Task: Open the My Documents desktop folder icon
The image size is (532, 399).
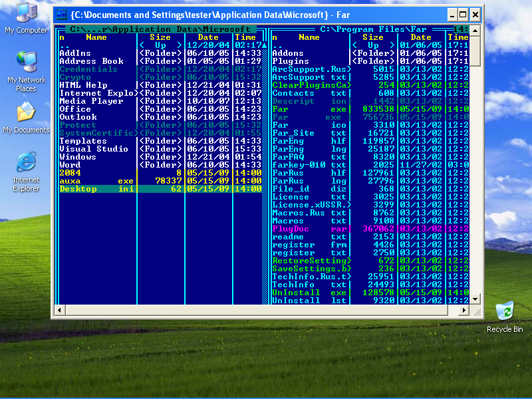Action: [x=26, y=117]
